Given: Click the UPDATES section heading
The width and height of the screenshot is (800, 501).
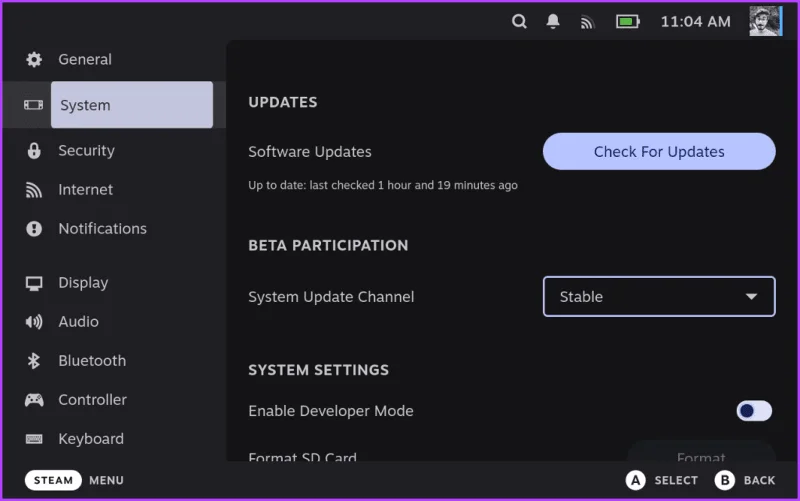Looking at the screenshot, I should click(283, 103).
